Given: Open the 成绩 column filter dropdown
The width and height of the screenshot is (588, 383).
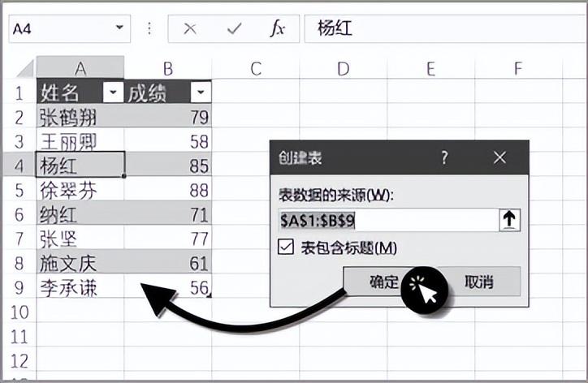Looking at the screenshot, I should (200, 92).
